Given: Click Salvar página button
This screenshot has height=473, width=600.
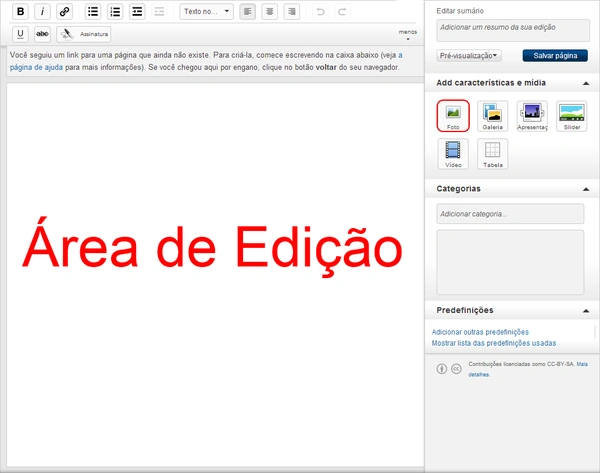Looking at the screenshot, I should click(x=555, y=55).
